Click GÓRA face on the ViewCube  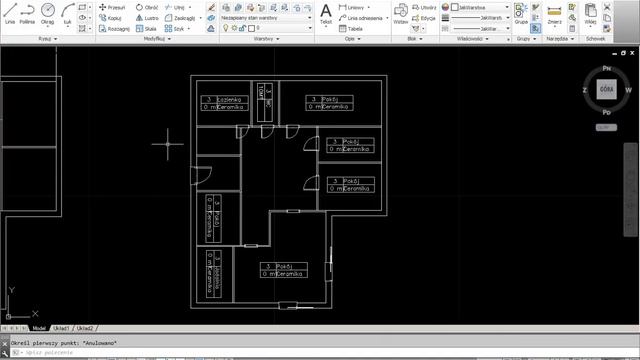[606, 89]
